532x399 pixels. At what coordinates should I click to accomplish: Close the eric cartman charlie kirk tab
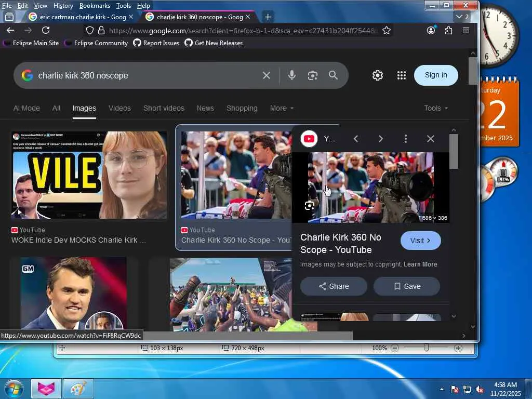tap(131, 17)
